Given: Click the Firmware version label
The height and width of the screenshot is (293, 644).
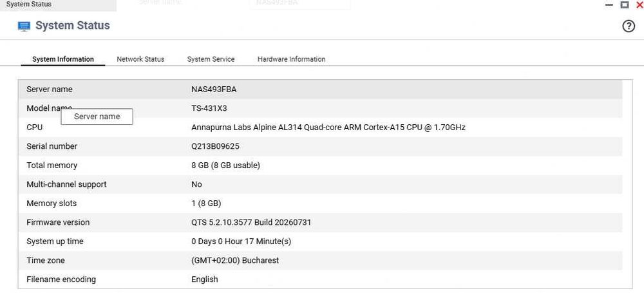Looking at the screenshot, I should (58, 222).
